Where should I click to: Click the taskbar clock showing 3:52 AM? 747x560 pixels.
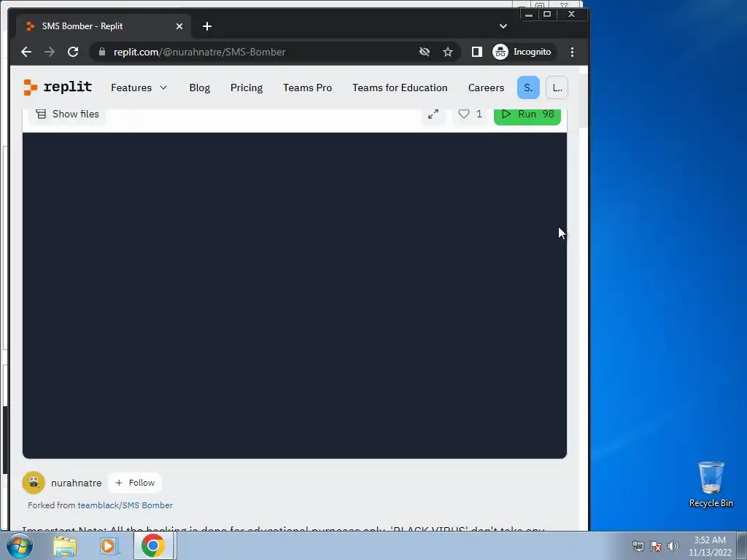pyautogui.click(x=710, y=546)
